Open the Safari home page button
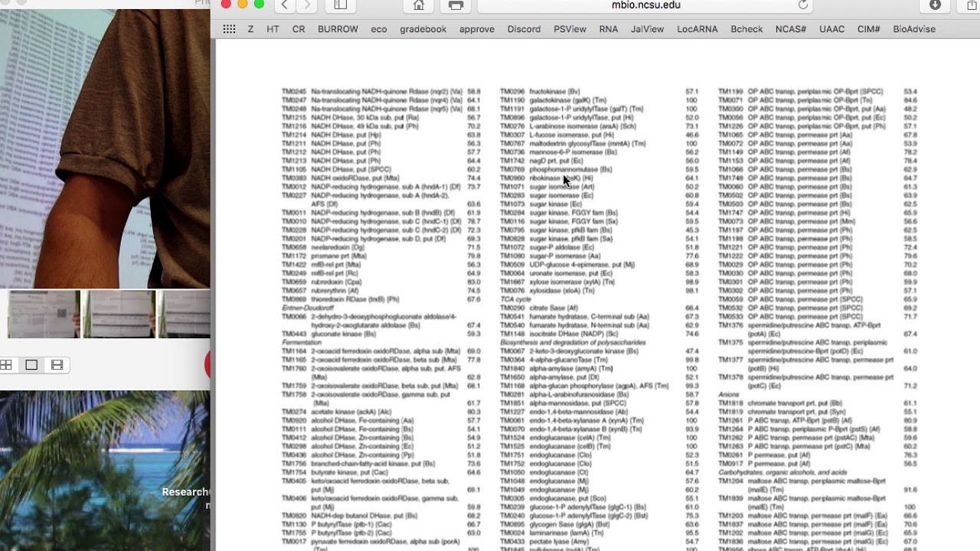Viewport: 980px width, 551px height. click(419, 5)
